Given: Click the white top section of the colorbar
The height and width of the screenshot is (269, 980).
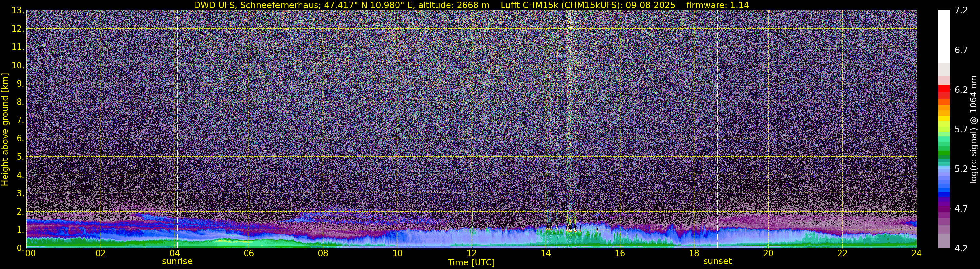Looking at the screenshot, I should coord(944,36).
